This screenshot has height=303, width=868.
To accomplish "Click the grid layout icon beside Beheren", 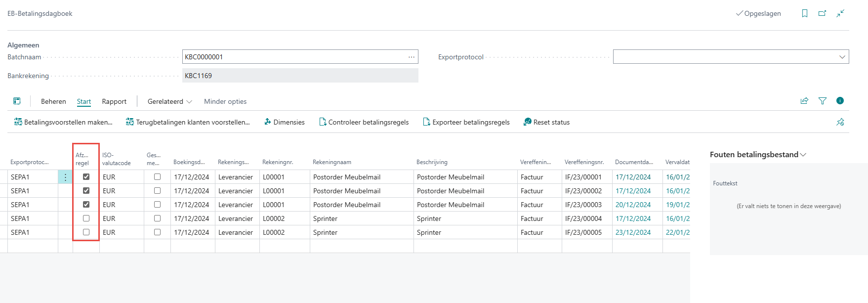I will (17, 101).
